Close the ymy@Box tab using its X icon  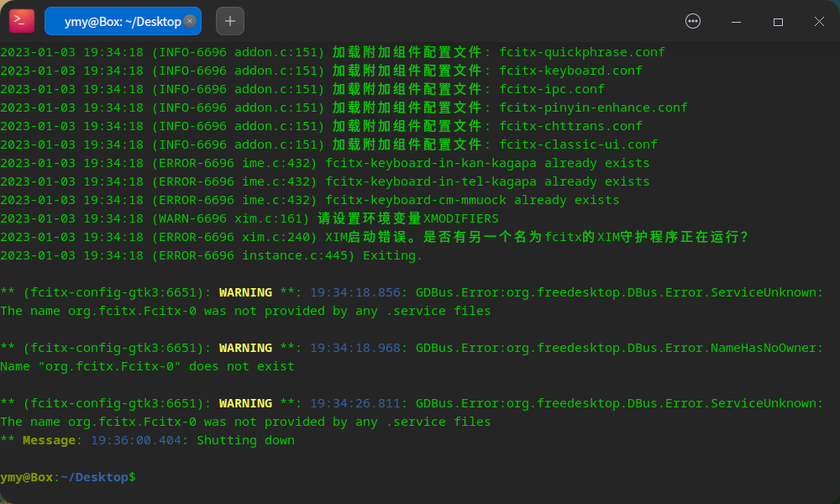pos(190,21)
